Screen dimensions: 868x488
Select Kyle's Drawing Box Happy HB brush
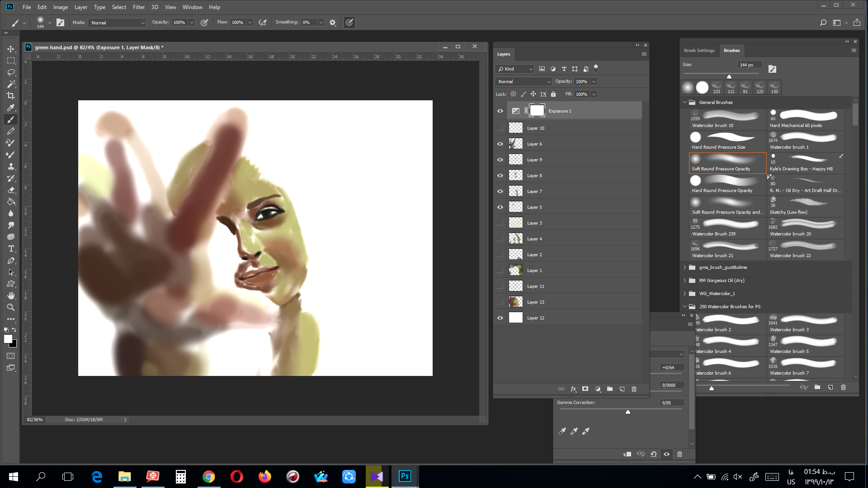pyautogui.click(x=806, y=163)
